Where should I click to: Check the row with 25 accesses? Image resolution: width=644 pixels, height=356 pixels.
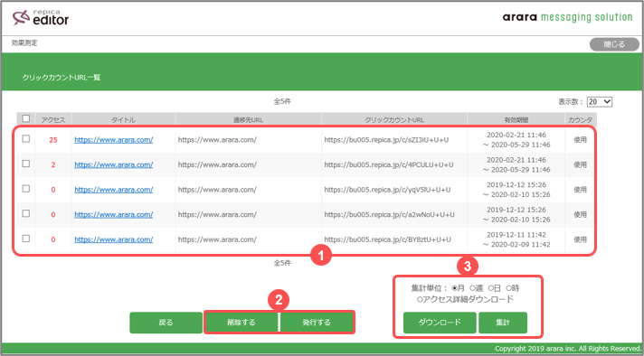click(x=26, y=139)
